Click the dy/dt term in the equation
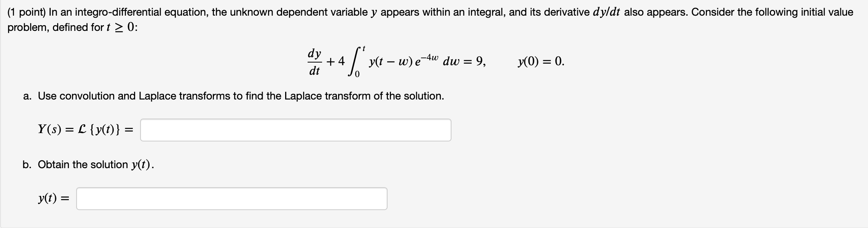The height and width of the screenshot is (228, 868). point(315,61)
